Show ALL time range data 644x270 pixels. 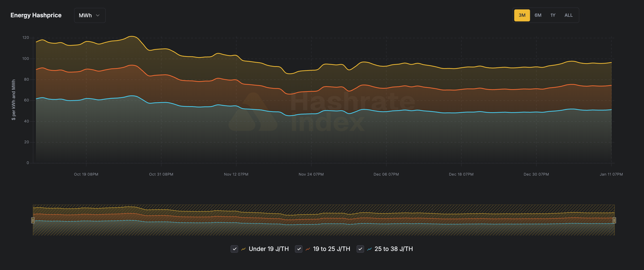[x=569, y=15]
